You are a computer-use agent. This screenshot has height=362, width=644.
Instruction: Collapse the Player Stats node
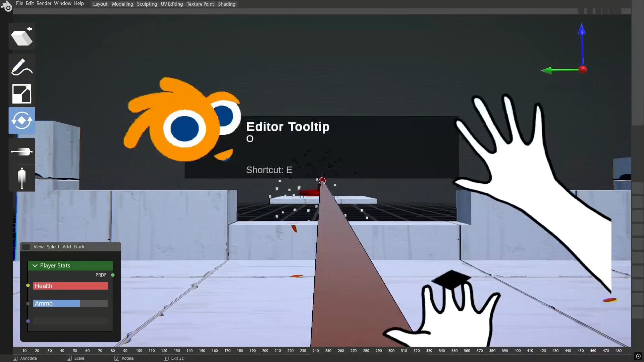(35, 265)
